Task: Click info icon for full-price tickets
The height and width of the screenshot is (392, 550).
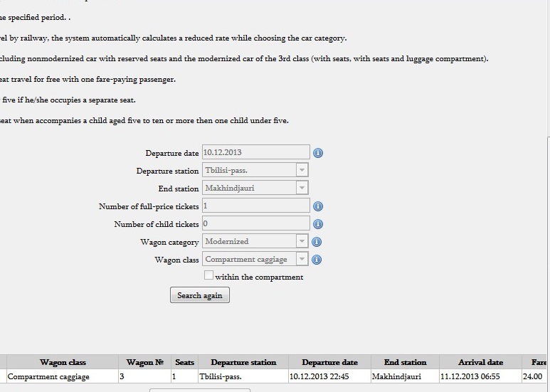Action: click(x=318, y=206)
